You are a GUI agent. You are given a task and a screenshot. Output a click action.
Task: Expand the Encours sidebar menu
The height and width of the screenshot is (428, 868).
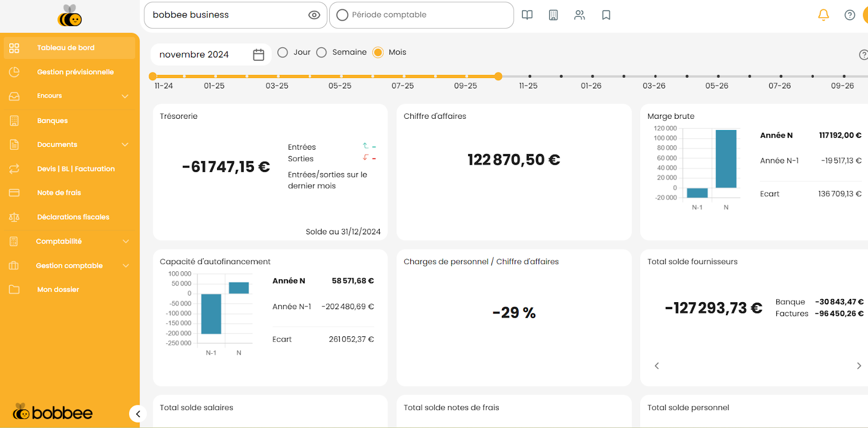click(x=125, y=96)
